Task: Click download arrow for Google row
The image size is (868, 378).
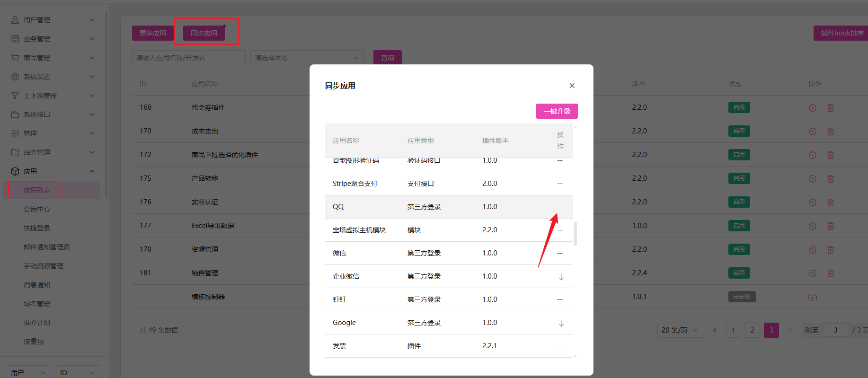Action: click(x=561, y=324)
